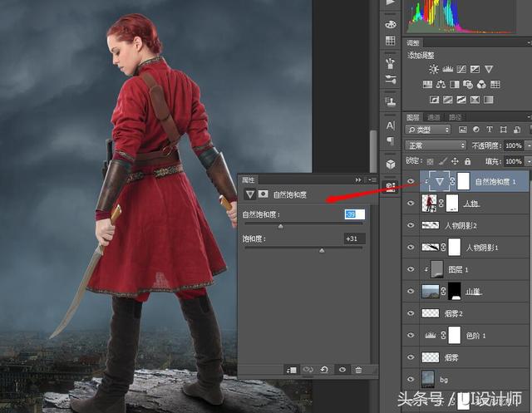Open the Color palette panel icon

391,24
